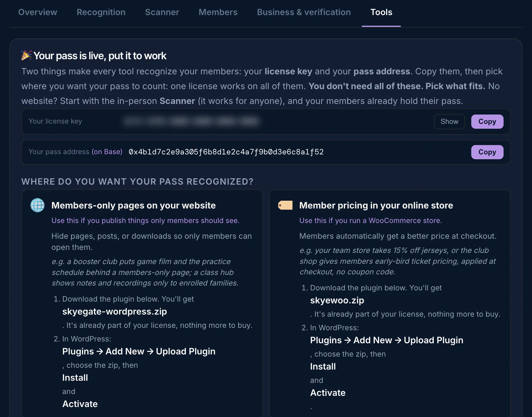Viewport: 532px width, 417px height.
Task: Click "Your pass is live, put it to work" title
Action: coord(100,56)
